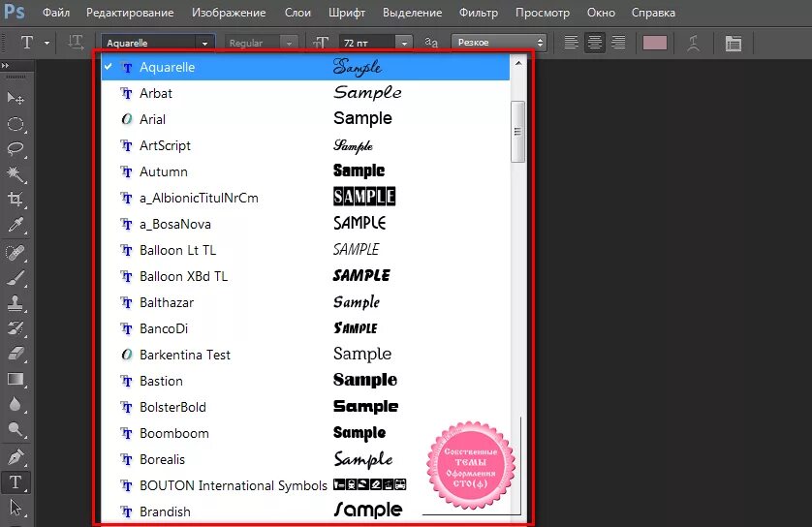Click the Photoshop Ps logo
The image size is (812, 527).
pos(14,12)
